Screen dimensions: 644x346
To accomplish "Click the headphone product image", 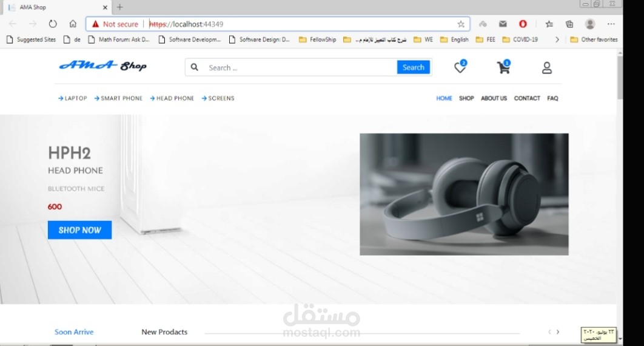I will pyautogui.click(x=464, y=194).
